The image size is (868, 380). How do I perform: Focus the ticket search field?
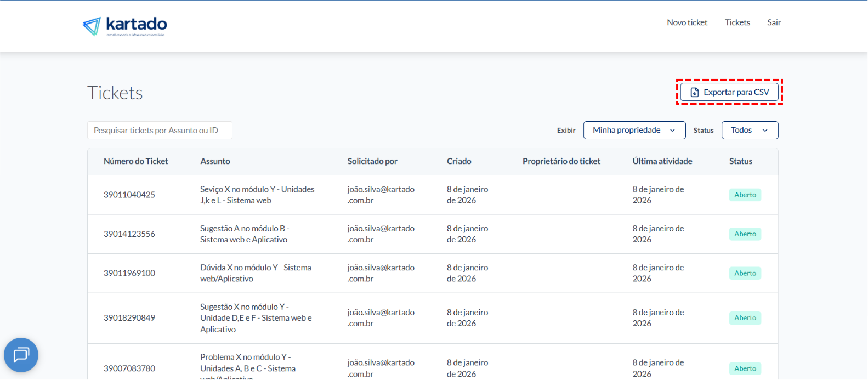click(x=160, y=131)
